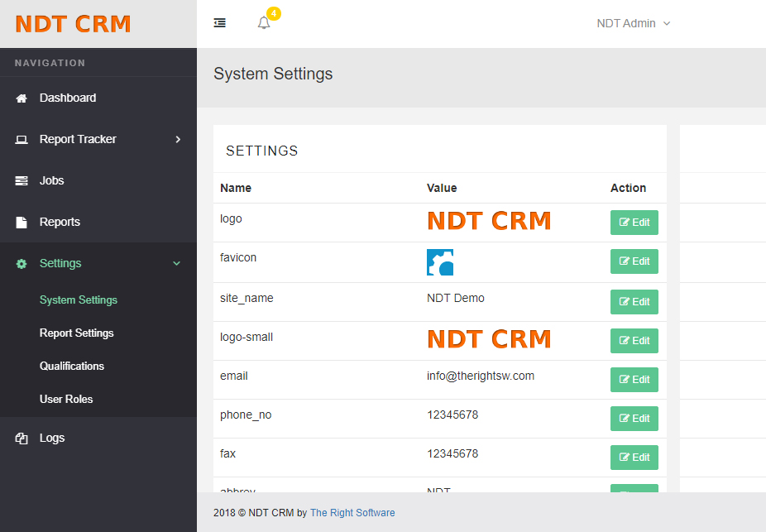Collapse the Settings submenu
The image size is (766, 532).
coord(176,262)
